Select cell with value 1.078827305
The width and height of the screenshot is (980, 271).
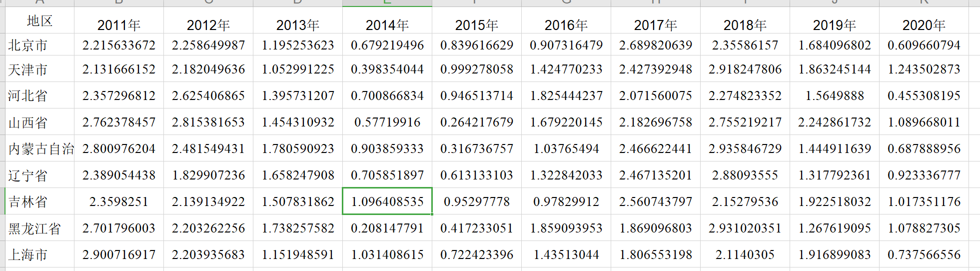point(924,228)
